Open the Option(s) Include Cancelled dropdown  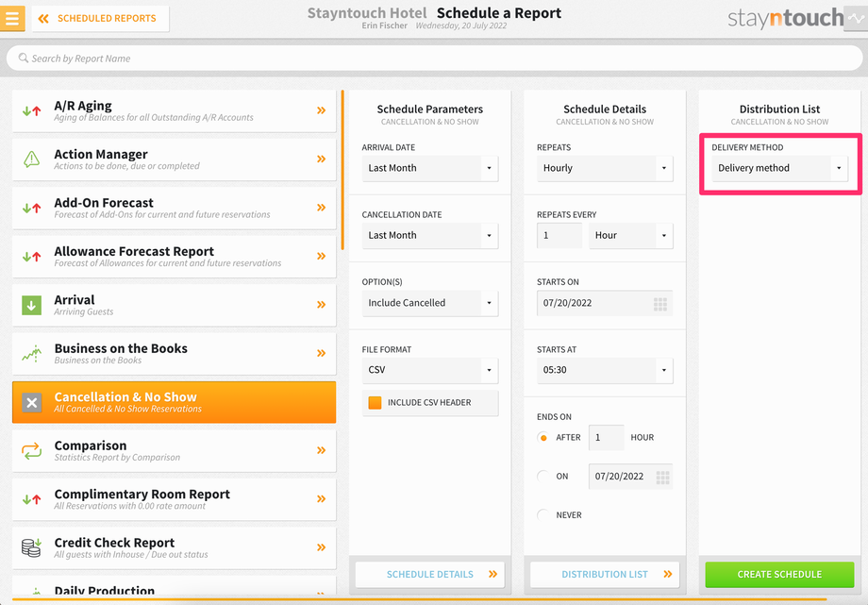pyautogui.click(x=430, y=303)
